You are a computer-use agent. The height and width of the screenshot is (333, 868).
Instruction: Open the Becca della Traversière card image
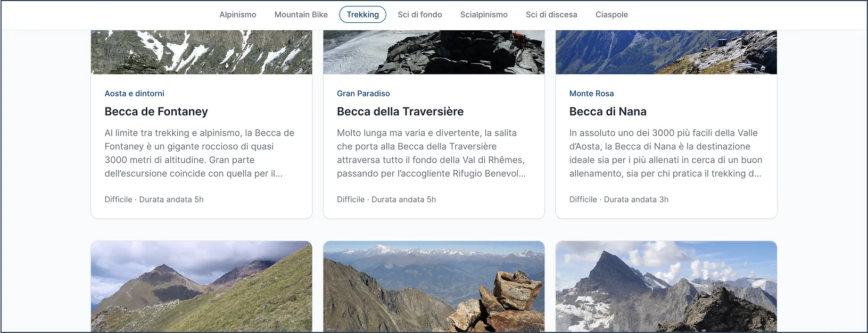tap(434, 52)
